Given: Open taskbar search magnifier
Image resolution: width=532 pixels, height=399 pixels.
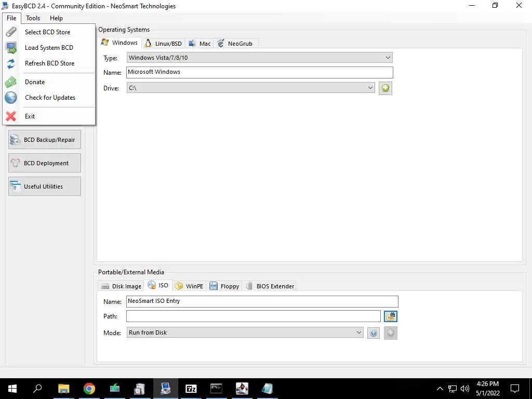Looking at the screenshot, I should [37, 389].
